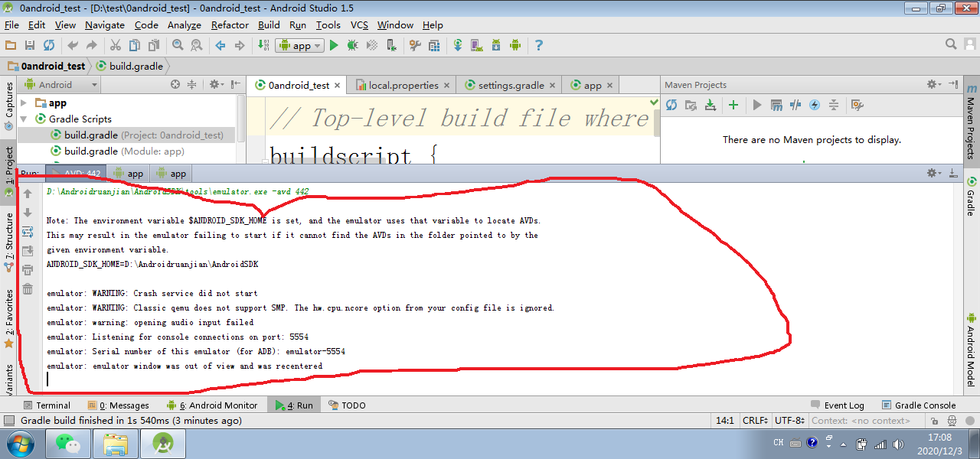This screenshot has width=980, height=459.
Task: Open the Event Log
Action: point(837,405)
